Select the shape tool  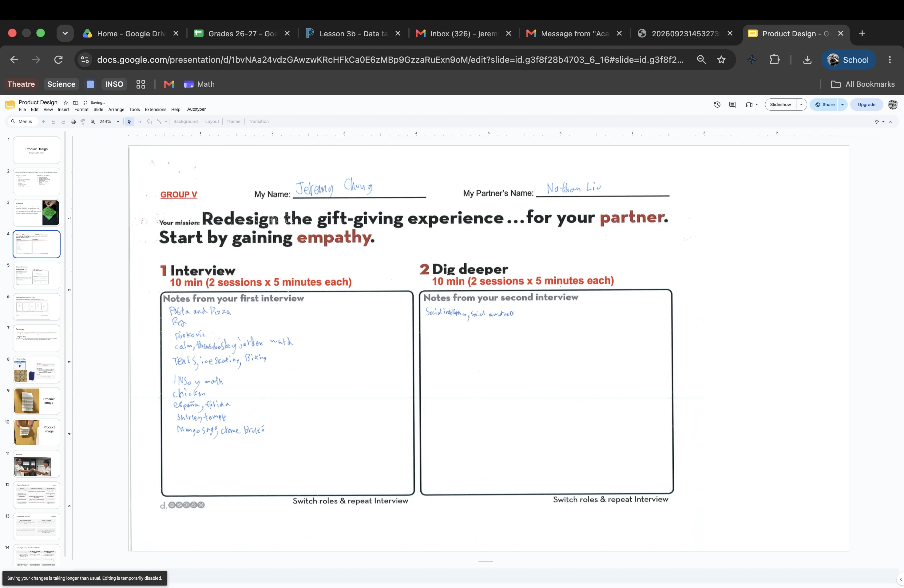[x=149, y=122]
